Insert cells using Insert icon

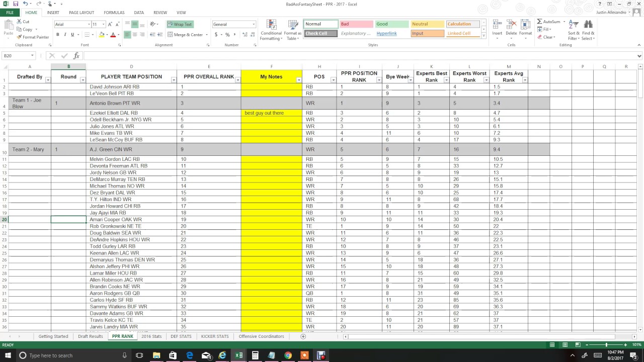[497, 30]
